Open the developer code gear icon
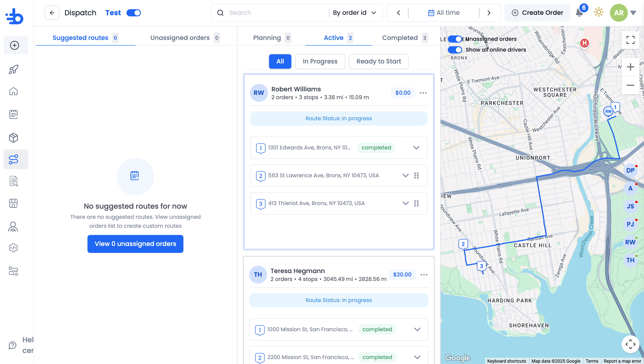Screen dimensions: 644x364 tap(13, 248)
